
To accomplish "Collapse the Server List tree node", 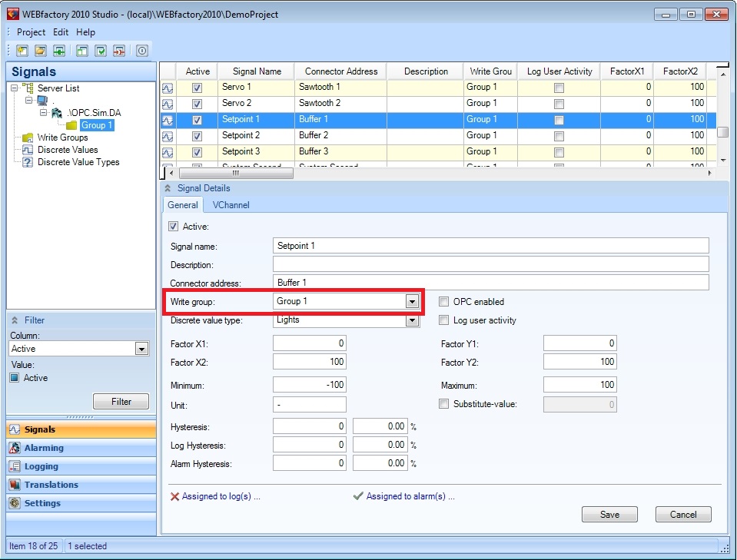I will click(x=15, y=88).
